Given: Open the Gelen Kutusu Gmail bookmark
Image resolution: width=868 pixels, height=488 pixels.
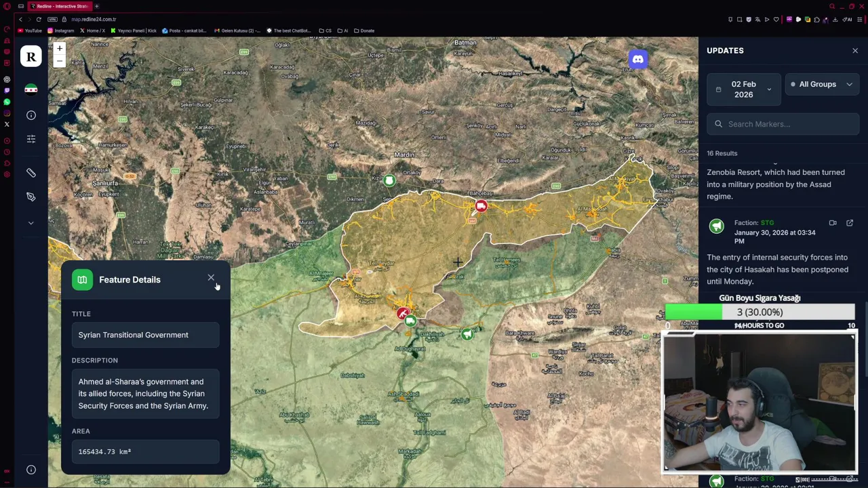Looking at the screenshot, I should tap(237, 30).
